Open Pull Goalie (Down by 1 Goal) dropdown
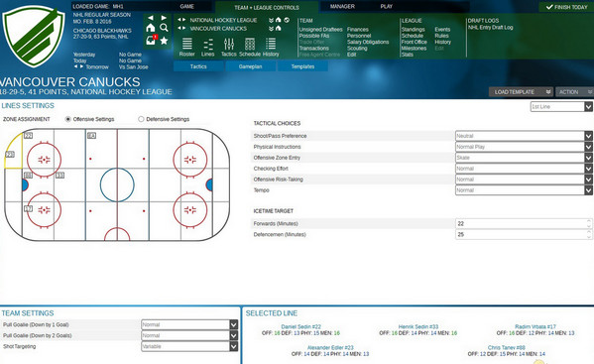This screenshot has width=594, height=364. pyautogui.click(x=189, y=324)
